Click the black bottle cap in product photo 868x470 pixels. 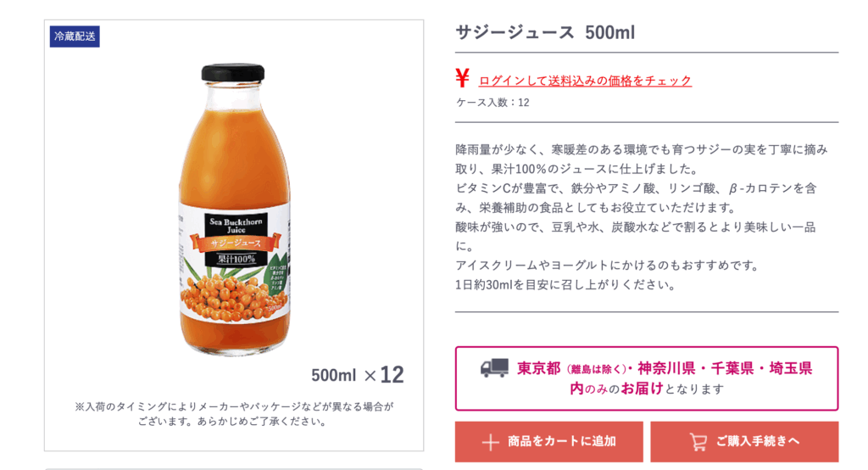coord(232,73)
